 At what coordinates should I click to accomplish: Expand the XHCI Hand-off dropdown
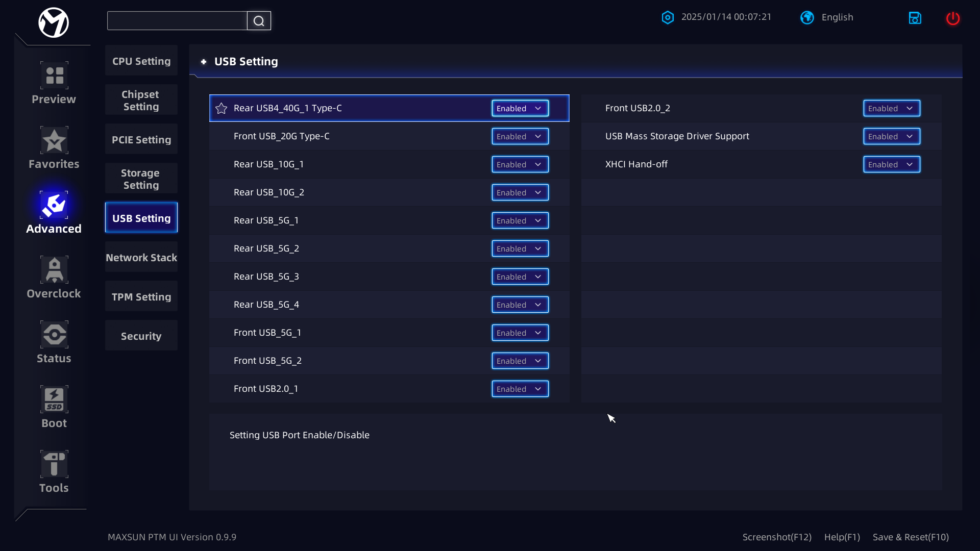(x=891, y=164)
